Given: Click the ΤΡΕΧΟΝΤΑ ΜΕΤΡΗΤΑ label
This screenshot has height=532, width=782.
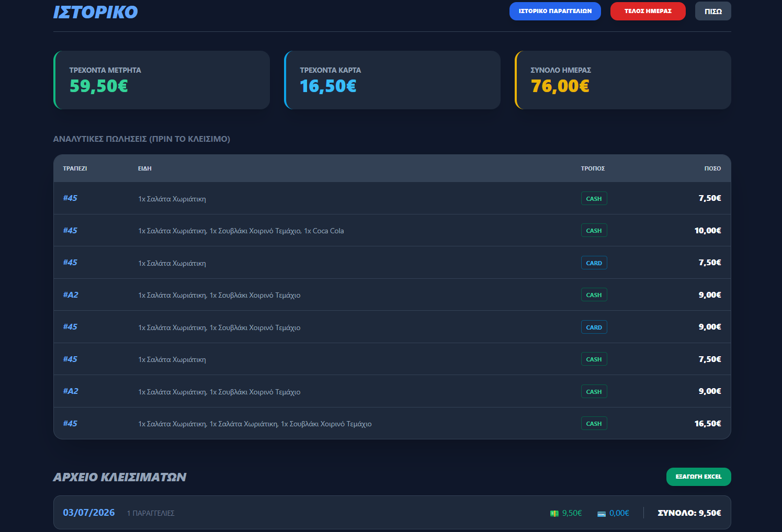Looking at the screenshot, I should point(105,70).
